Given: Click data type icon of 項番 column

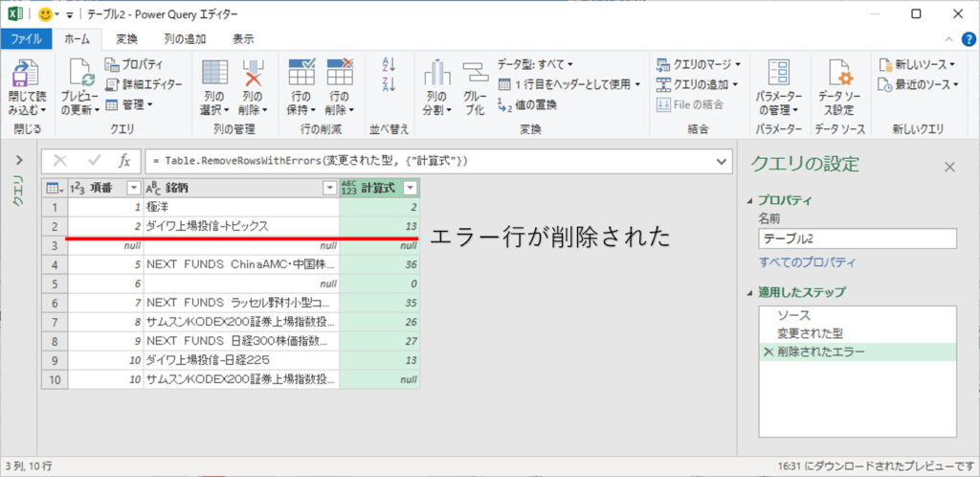Looking at the screenshot, I should pos(78,188).
